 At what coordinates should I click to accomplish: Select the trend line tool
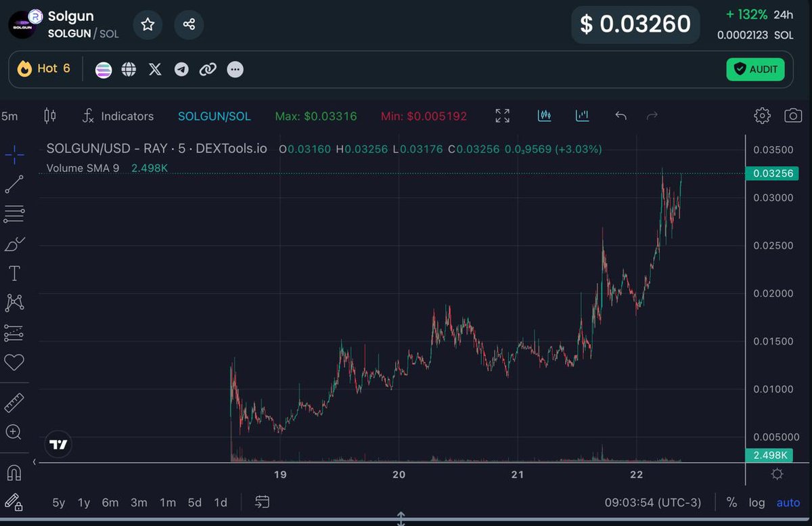tap(14, 185)
